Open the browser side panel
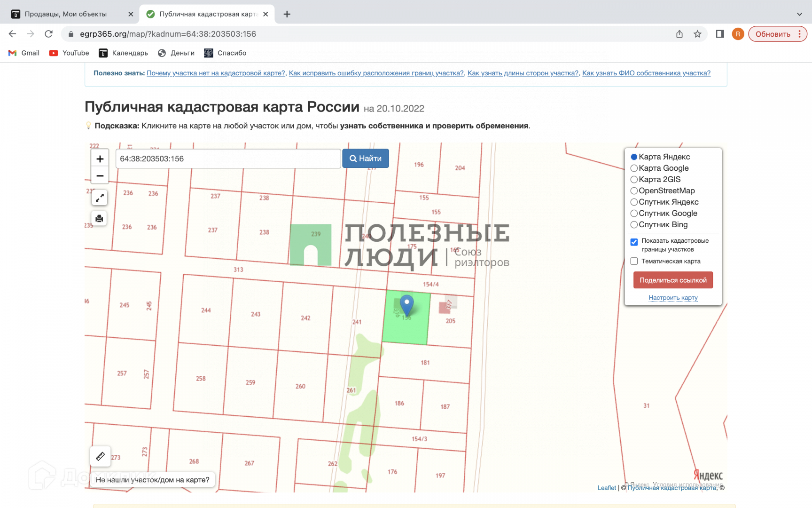This screenshot has height=508, width=812. pos(719,34)
